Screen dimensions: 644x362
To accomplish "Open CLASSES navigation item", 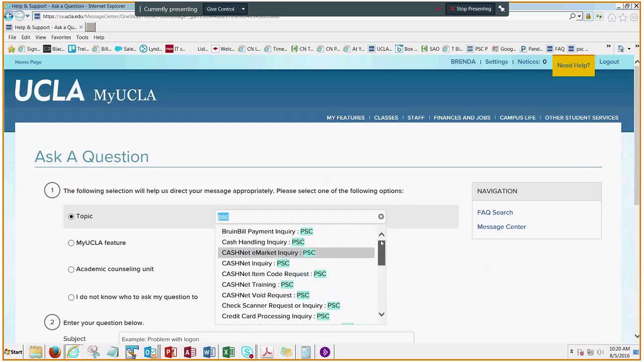I will point(386,118).
